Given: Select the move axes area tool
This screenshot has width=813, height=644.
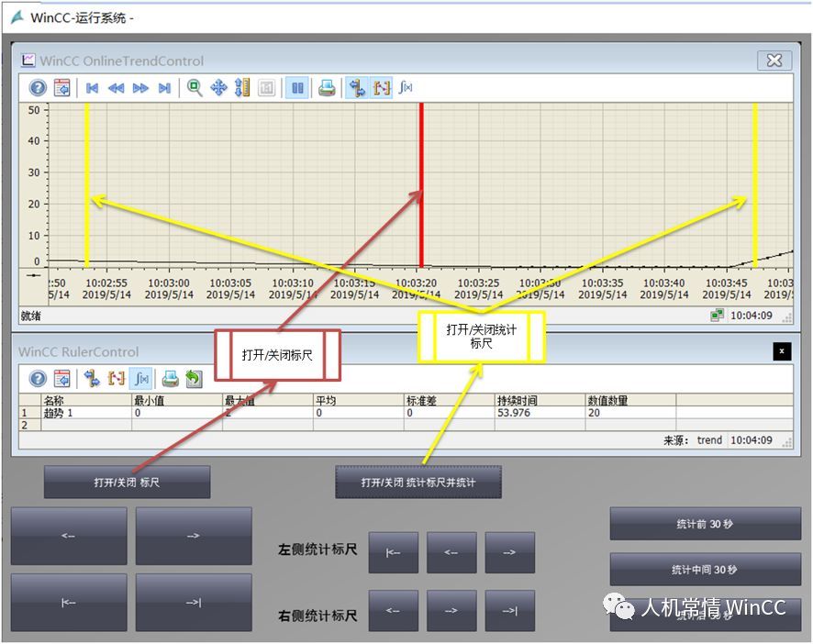Looking at the screenshot, I should click(x=242, y=88).
